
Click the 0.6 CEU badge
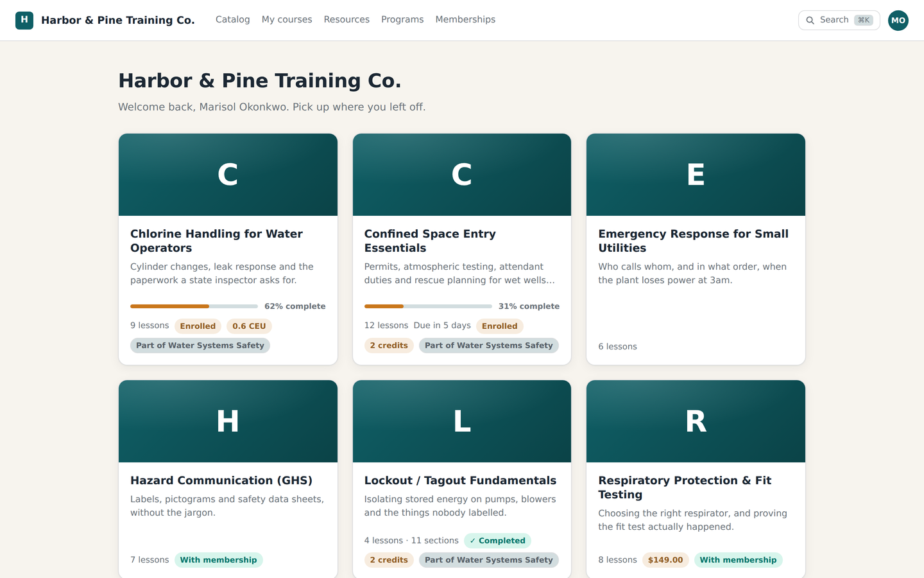tap(249, 326)
